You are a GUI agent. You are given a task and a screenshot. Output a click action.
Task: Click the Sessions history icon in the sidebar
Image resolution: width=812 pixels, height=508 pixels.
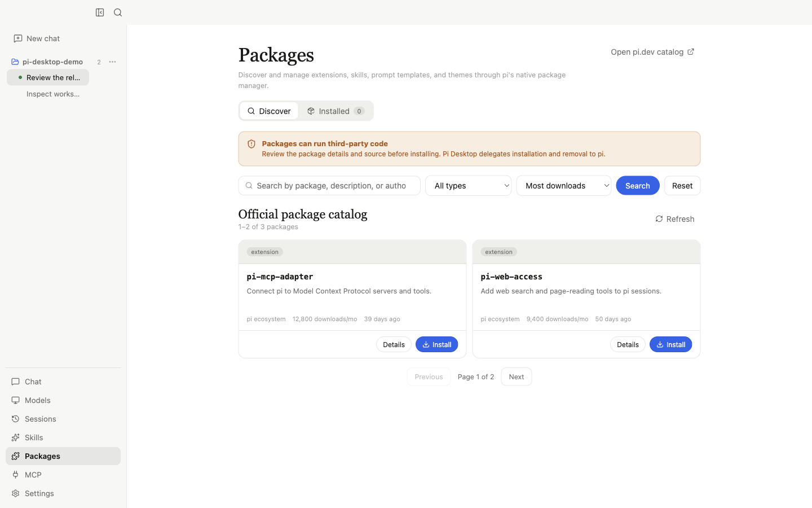coord(16,419)
